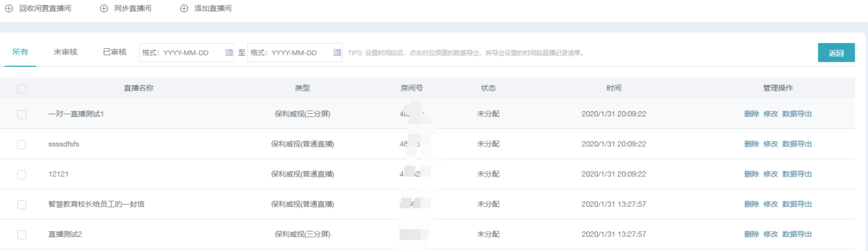
Task: Switch to the 未审核 tab
Action: 62,52
